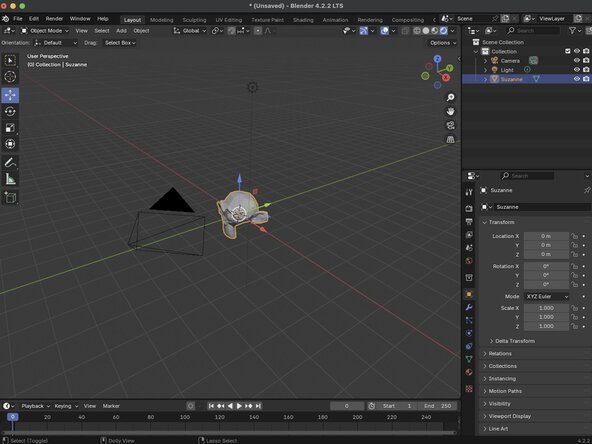Open the Drag Select Box dropdown
Viewport: 592px width, 444px height.
(120, 43)
